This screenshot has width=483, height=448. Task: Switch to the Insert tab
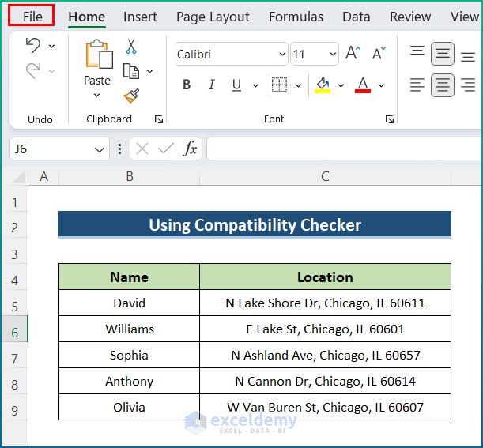point(140,17)
